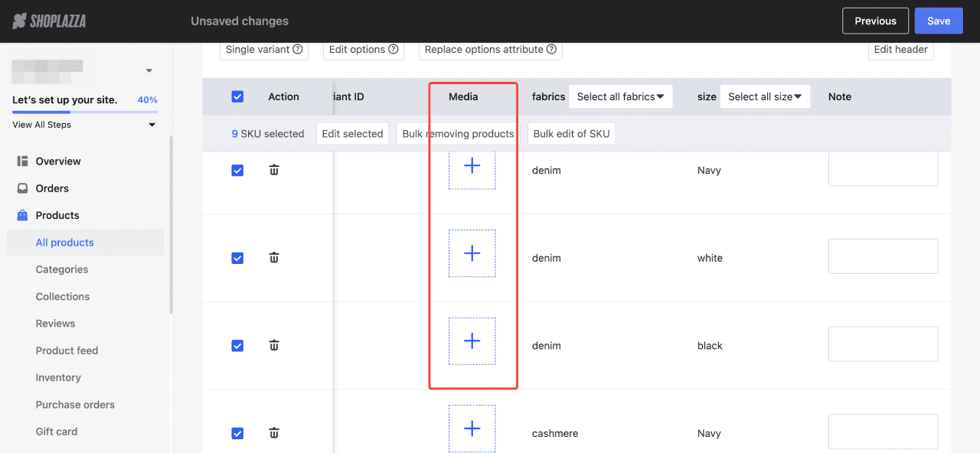Click Bulk removing products

pos(458,134)
